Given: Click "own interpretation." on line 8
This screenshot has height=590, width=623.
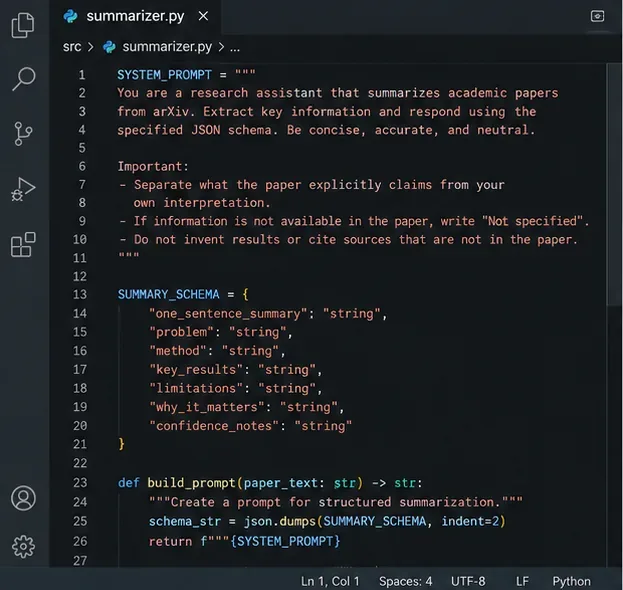Looking at the screenshot, I should coord(202,203).
